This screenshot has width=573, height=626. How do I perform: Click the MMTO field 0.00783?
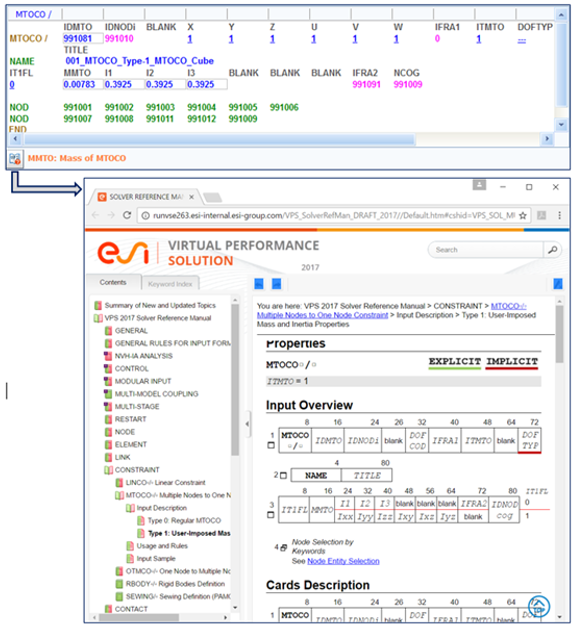(x=83, y=85)
